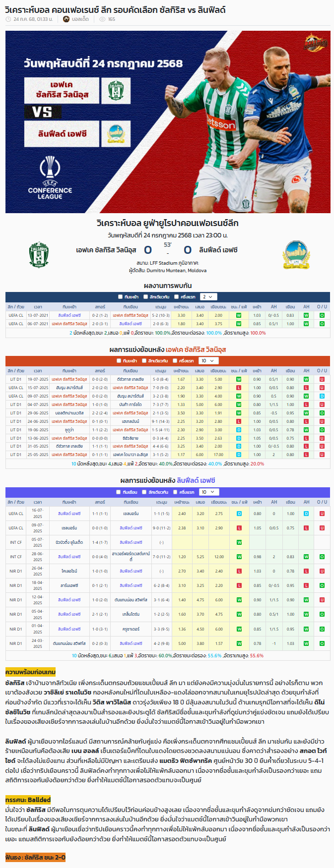Viewport: 334px width, 868px height.
Task: Open ลินฟิลด์ เอฟซี home team link, 13-07-2021 row
Action: click(69, 315)
